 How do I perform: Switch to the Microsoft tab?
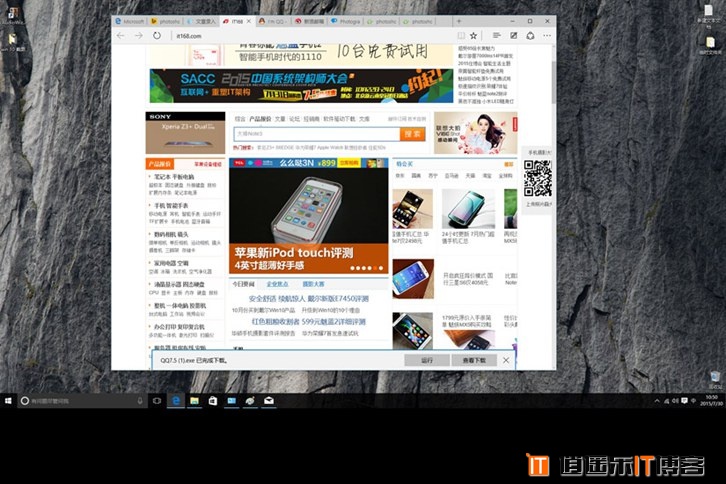pos(130,21)
